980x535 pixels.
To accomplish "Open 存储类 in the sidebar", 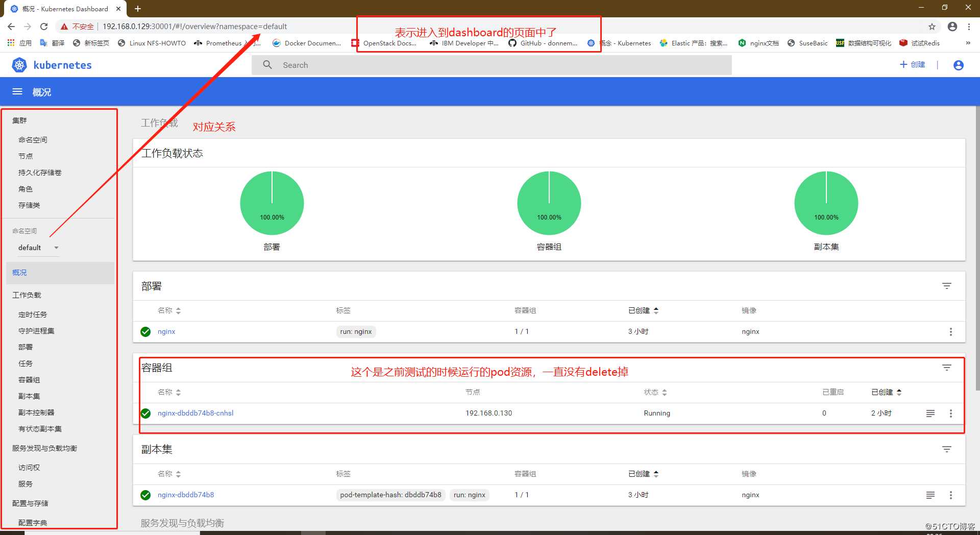I will pyautogui.click(x=29, y=205).
